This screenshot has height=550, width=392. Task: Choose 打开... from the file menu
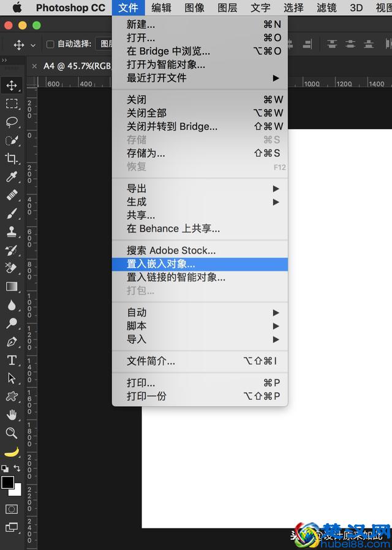pyautogui.click(x=200, y=37)
